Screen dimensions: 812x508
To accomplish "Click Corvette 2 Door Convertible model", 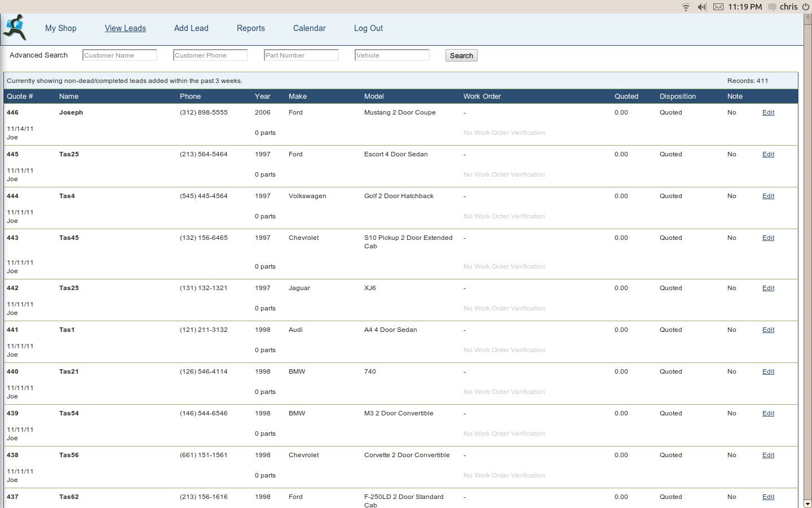I will coord(407,455).
